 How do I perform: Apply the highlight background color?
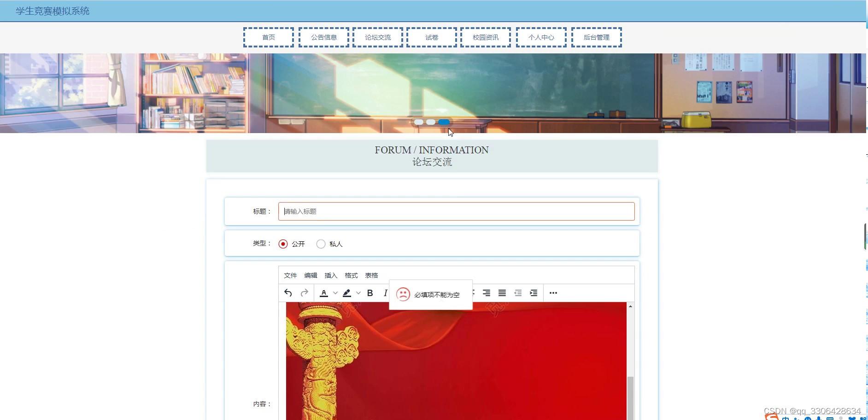[347, 293]
